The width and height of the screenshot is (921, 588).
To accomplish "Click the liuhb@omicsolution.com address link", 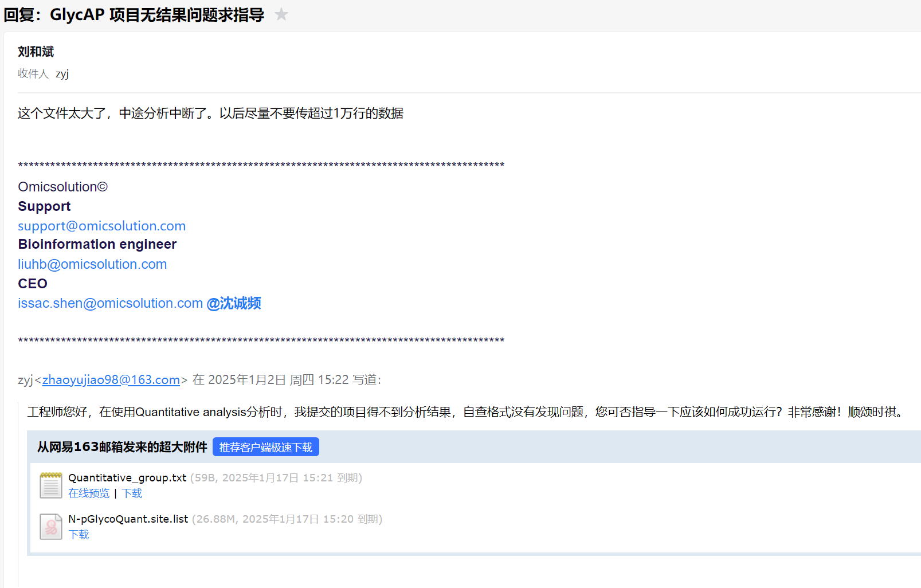I will click(x=92, y=264).
